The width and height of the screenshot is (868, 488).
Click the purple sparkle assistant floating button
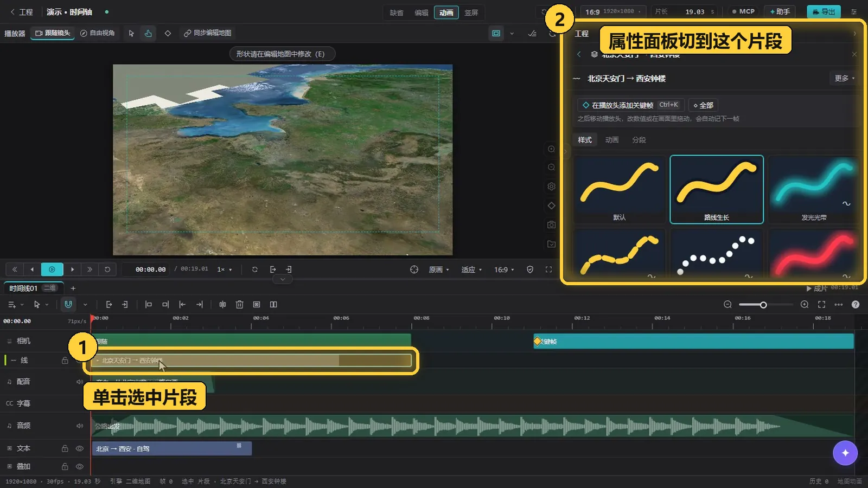[x=845, y=453]
